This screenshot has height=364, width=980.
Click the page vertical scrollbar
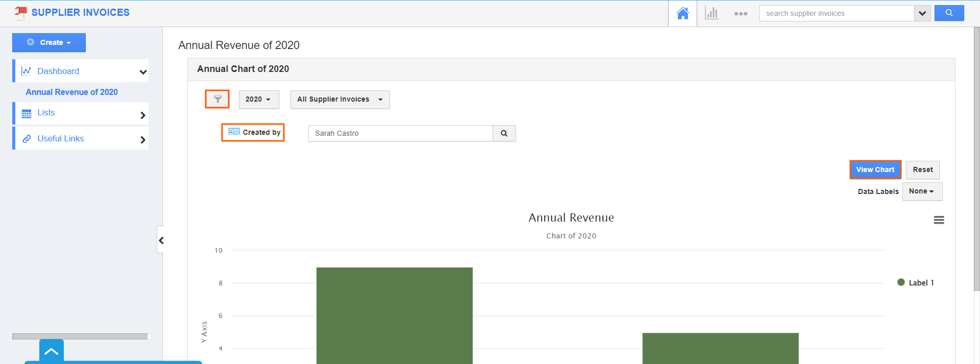(x=976, y=159)
